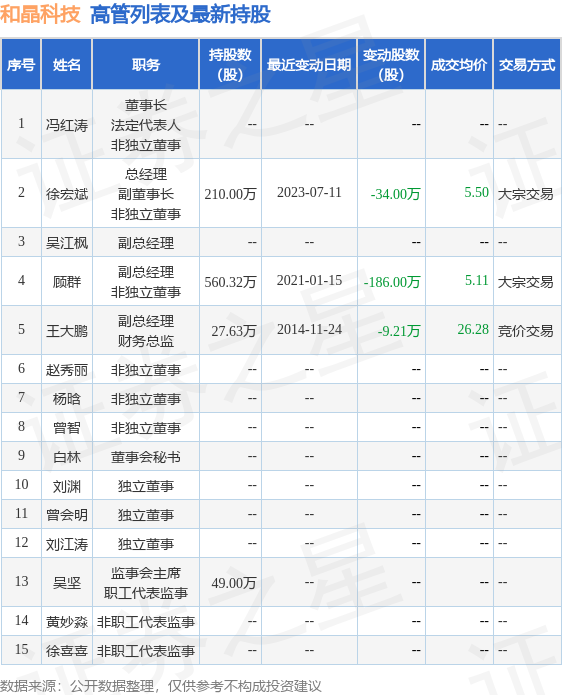
Task: Click the name 冯红涛
Action: click(x=67, y=125)
